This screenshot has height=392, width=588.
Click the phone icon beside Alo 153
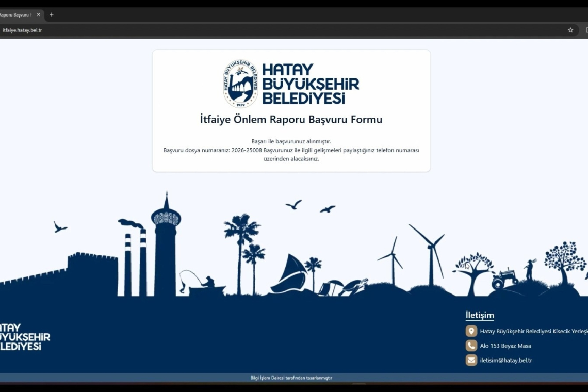tap(471, 346)
